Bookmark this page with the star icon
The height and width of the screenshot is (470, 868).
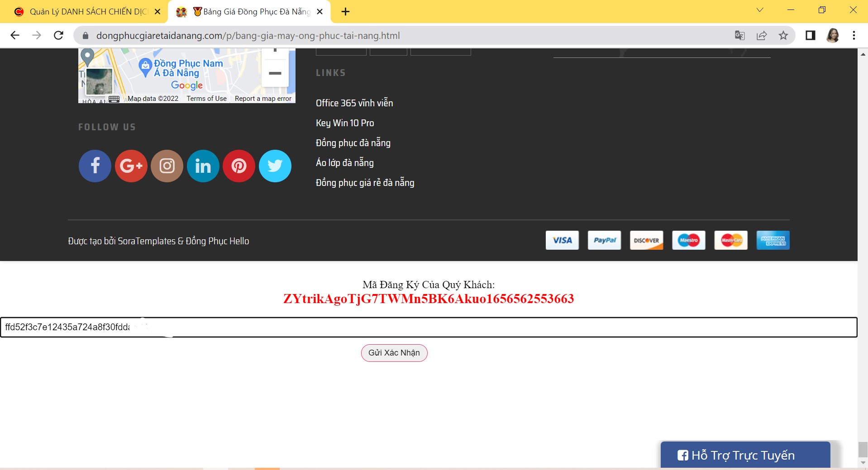pos(783,35)
